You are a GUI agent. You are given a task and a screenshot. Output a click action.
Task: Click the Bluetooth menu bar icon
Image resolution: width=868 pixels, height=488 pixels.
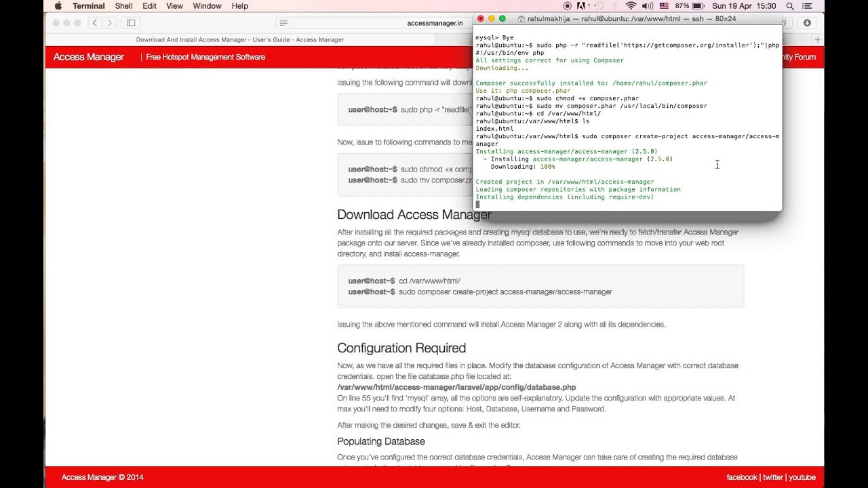(x=615, y=6)
